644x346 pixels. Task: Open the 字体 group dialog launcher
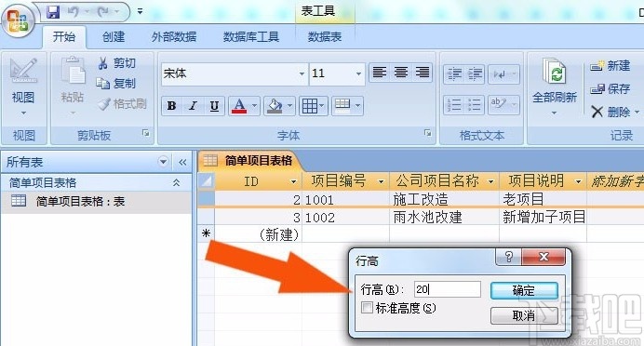428,133
